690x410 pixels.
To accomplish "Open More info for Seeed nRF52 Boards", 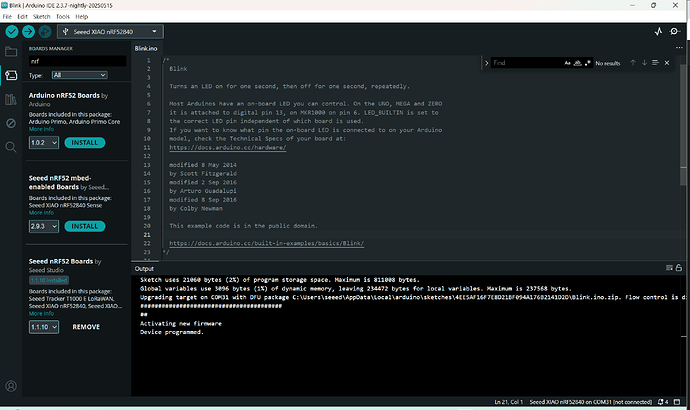I will coord(41,313).
